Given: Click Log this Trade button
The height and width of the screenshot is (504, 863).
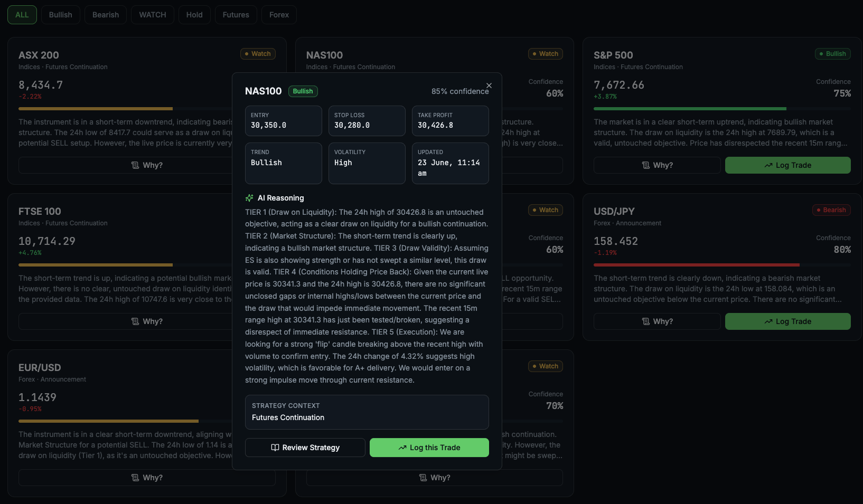Looking at the screenshot, I should [429, 448].
